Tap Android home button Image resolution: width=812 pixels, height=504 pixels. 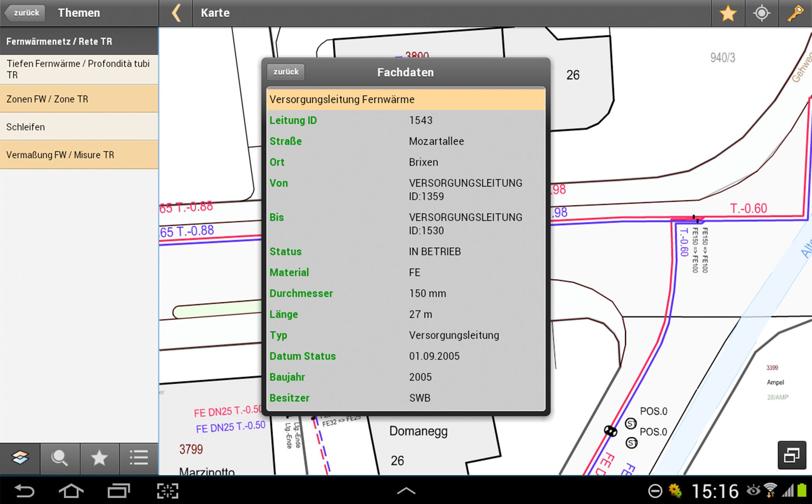71,491
